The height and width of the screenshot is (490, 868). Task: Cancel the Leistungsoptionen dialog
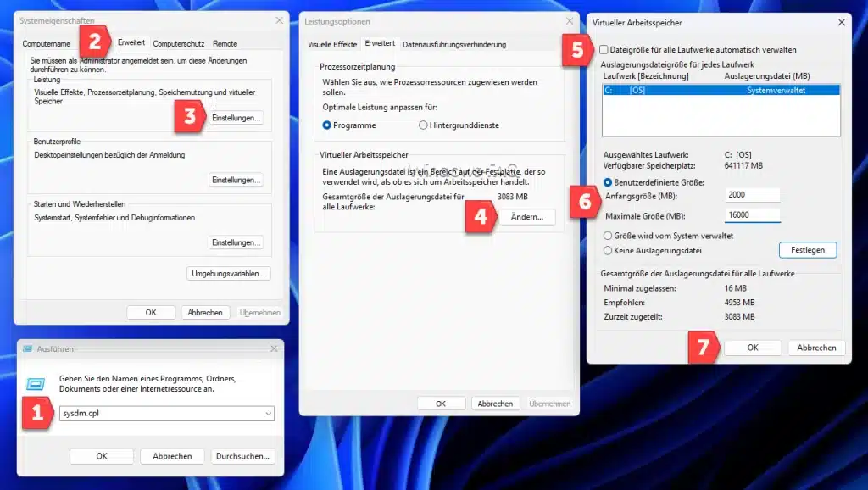[x=495, y=404]
